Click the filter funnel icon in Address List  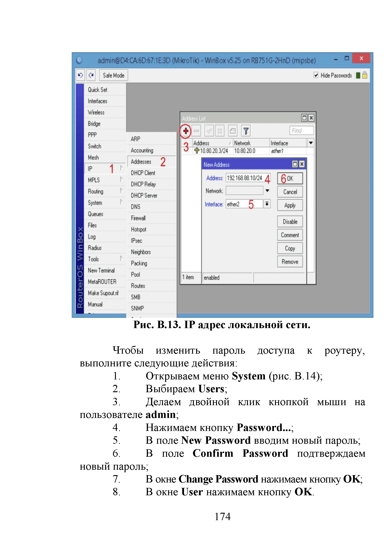[x=246, y=131]
